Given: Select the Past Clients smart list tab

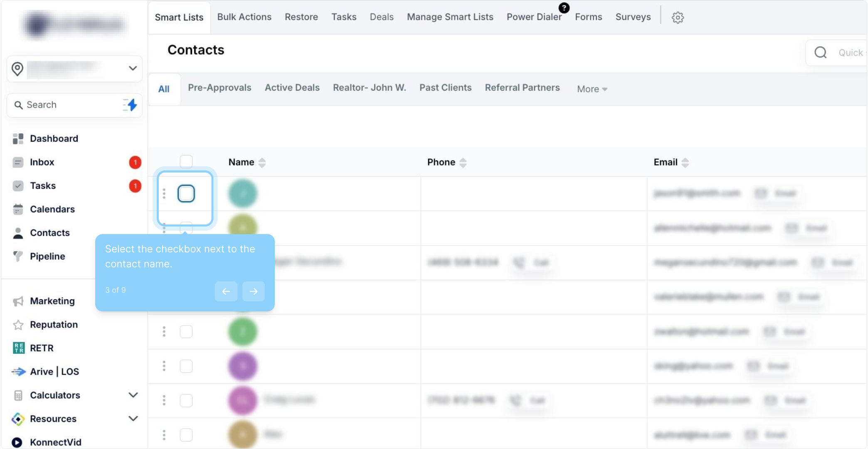Looking at the screenshot, I should click(x=445, y=88).
